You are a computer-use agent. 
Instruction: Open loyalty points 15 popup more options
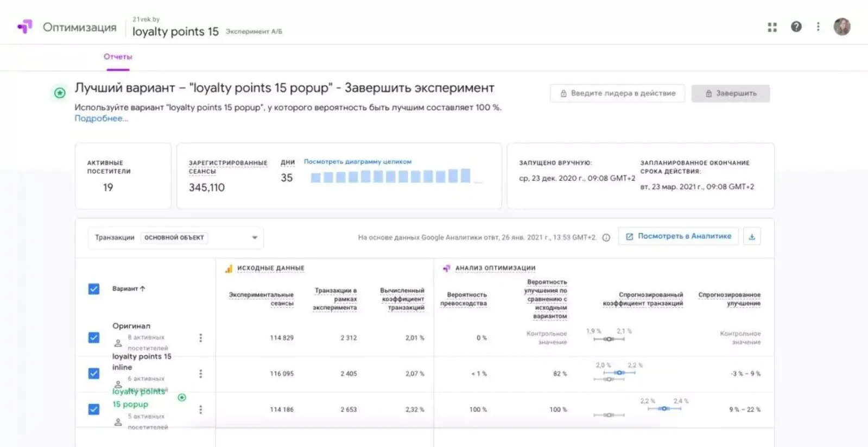200,410
